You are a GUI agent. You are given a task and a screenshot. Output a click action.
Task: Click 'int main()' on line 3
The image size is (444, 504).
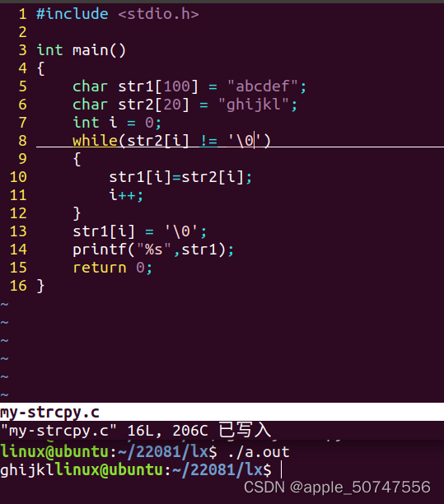(x=81, y=50)
